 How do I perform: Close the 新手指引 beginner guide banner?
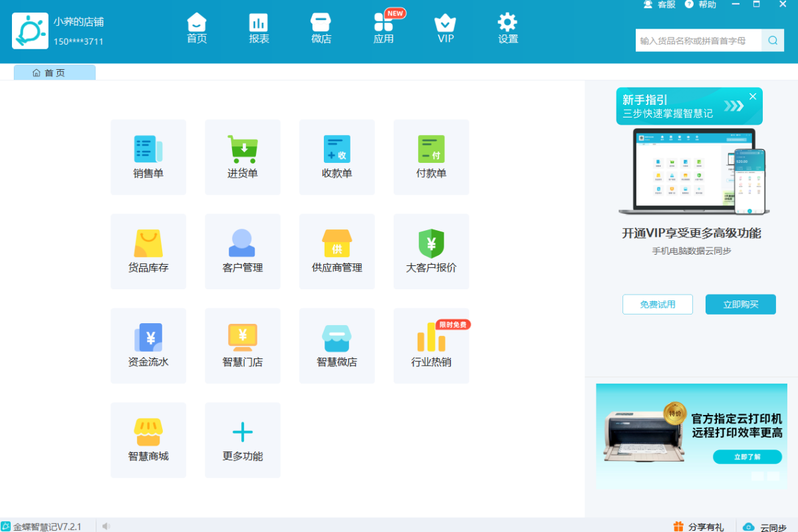753,96
